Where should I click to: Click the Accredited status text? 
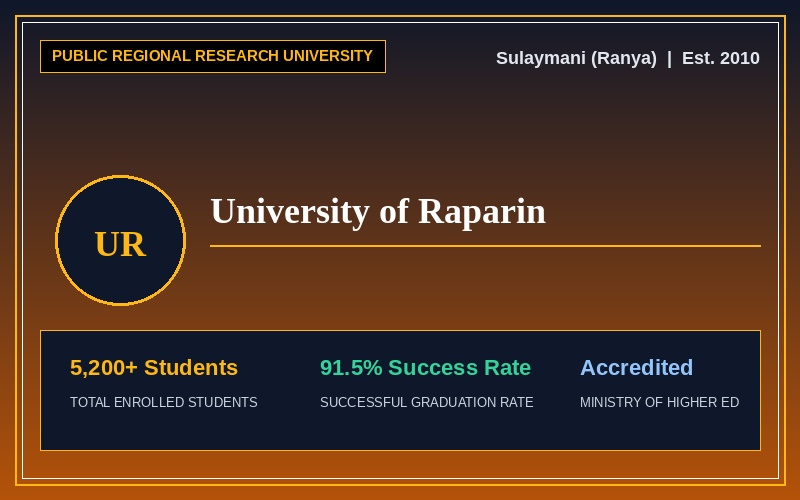[x=636, y=368]
